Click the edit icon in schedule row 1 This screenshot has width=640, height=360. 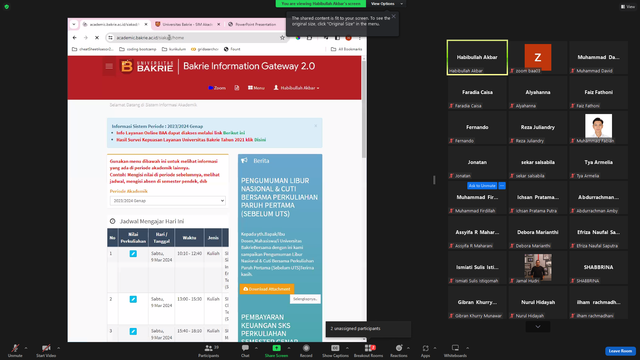point(133,253)
